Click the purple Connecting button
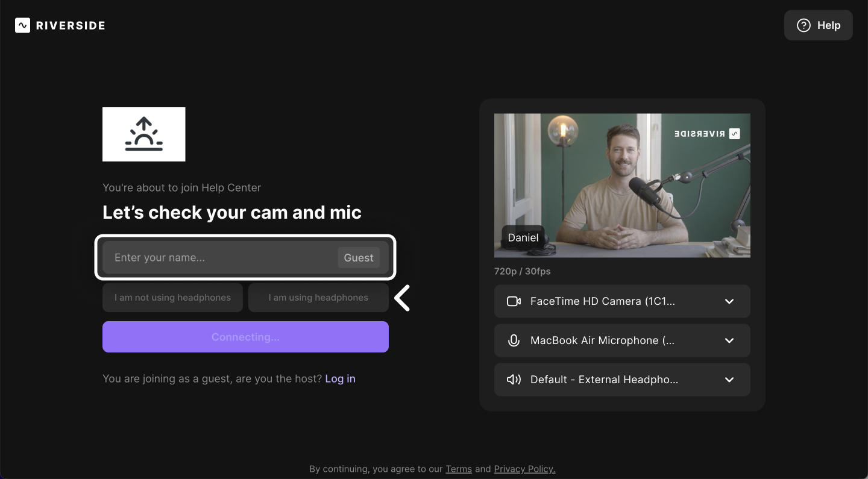 click(245, 337)
